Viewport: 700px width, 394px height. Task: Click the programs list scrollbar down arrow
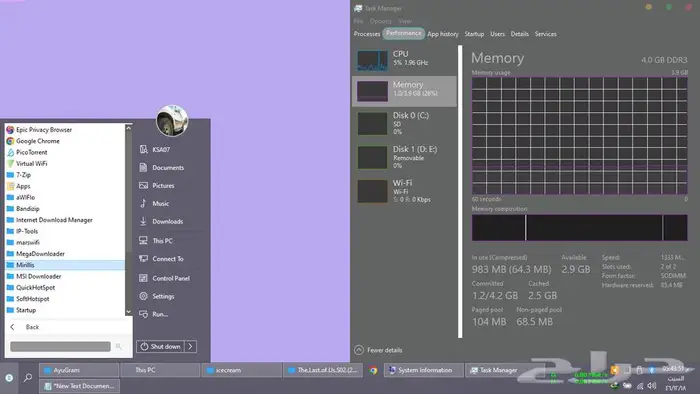pyautogui.click(x=129, y=312)
